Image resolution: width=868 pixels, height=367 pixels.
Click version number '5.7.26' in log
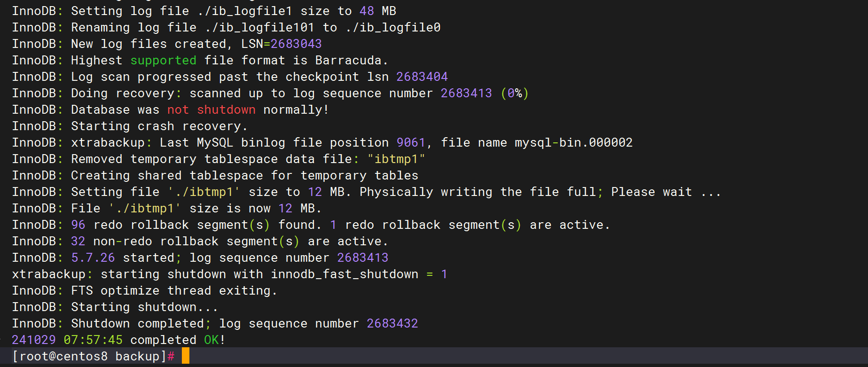(x=93, y=258)
